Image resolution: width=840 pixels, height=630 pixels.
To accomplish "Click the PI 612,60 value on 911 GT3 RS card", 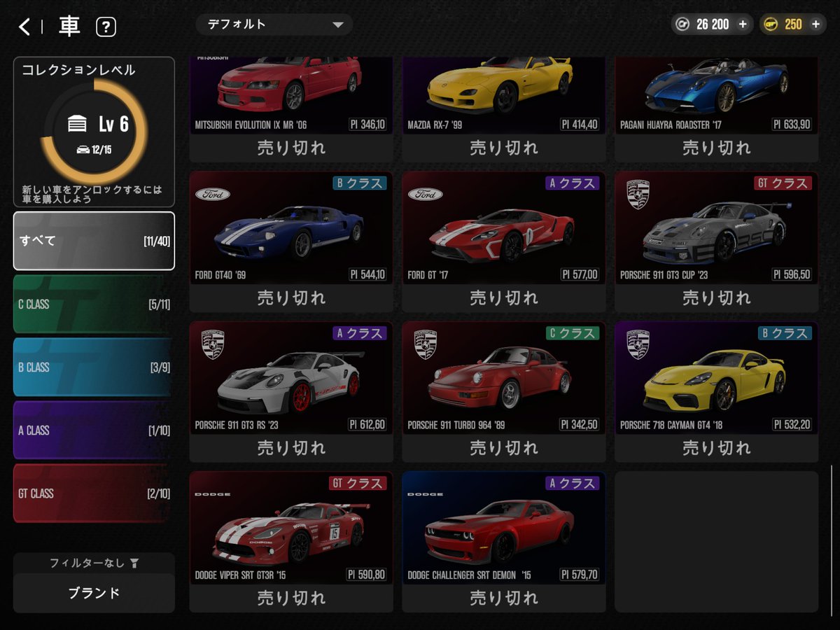I will (367, 425).
